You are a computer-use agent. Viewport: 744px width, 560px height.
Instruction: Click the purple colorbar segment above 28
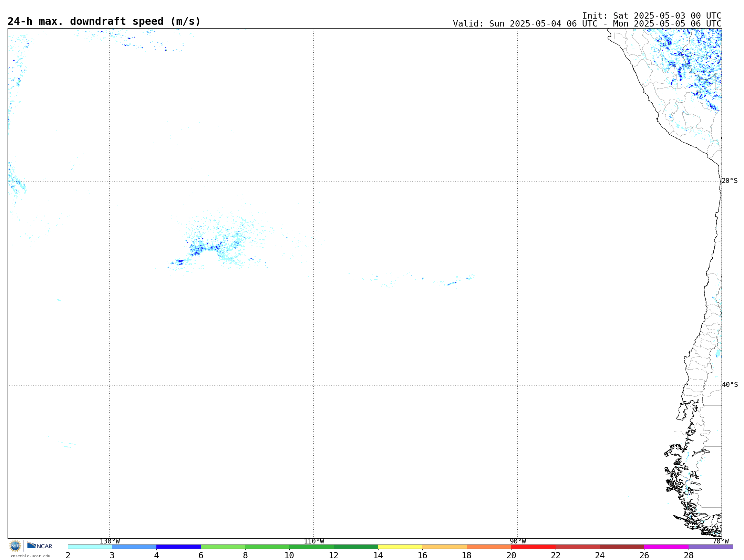pos(711,547)
